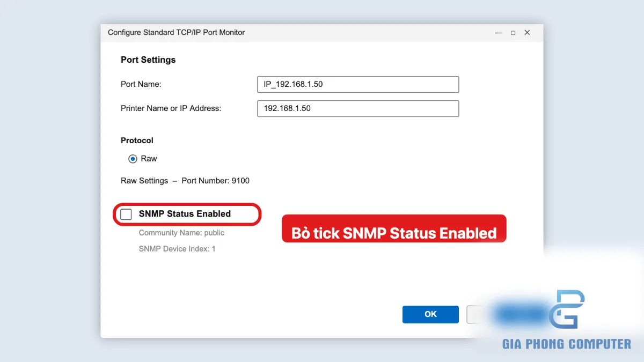Click the 'SNMP Status Enabled' label text
The width and height of the screenshot is (644, 362).
pos(185,214)
